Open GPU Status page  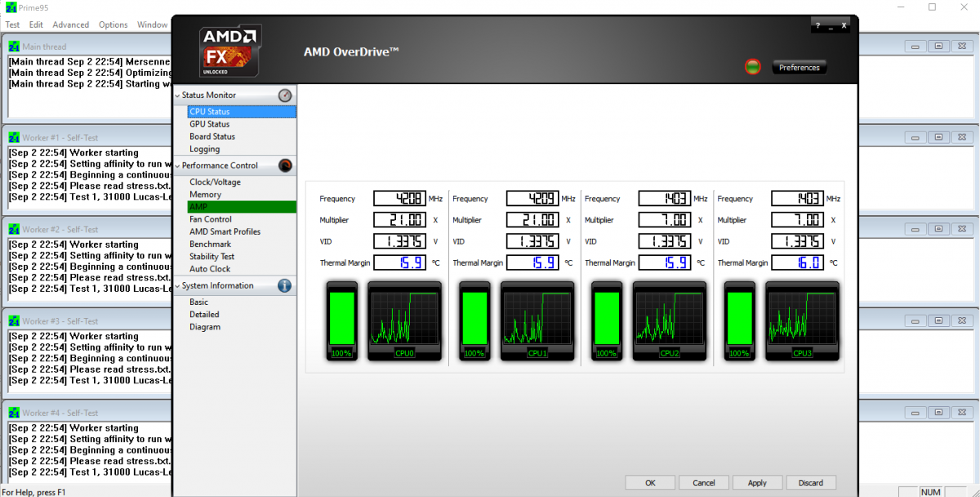(209, 124)
